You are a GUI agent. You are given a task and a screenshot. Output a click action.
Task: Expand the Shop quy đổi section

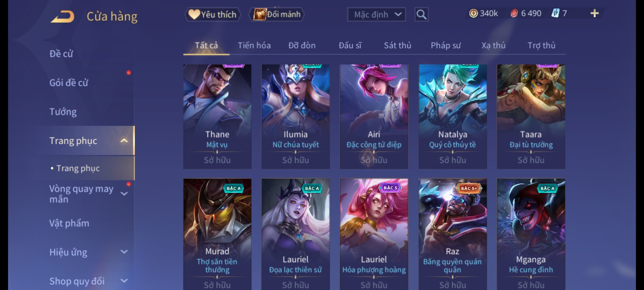[124, 281]
